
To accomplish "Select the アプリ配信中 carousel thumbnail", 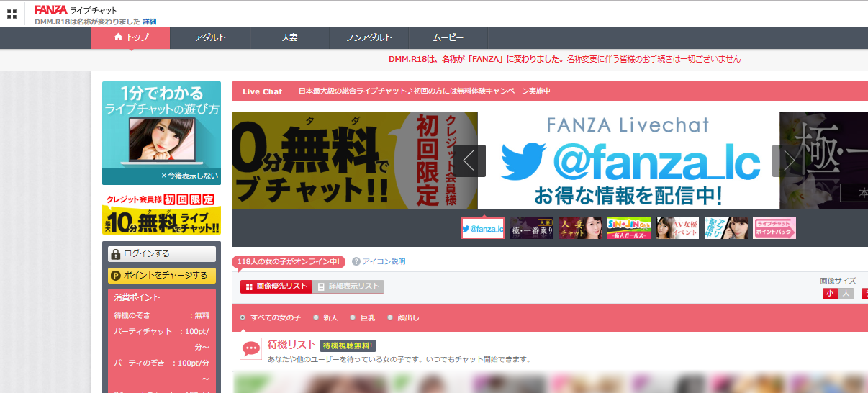I will pyautogui.click(x=726, y=228).
